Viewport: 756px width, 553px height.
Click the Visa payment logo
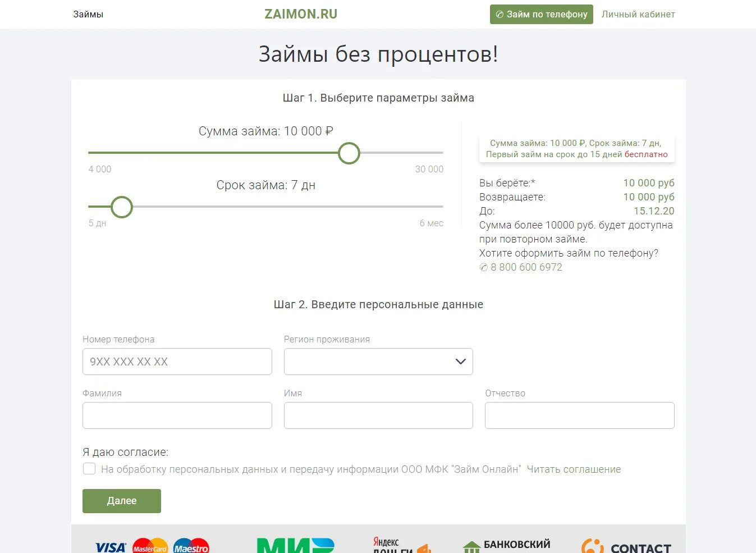111,547
